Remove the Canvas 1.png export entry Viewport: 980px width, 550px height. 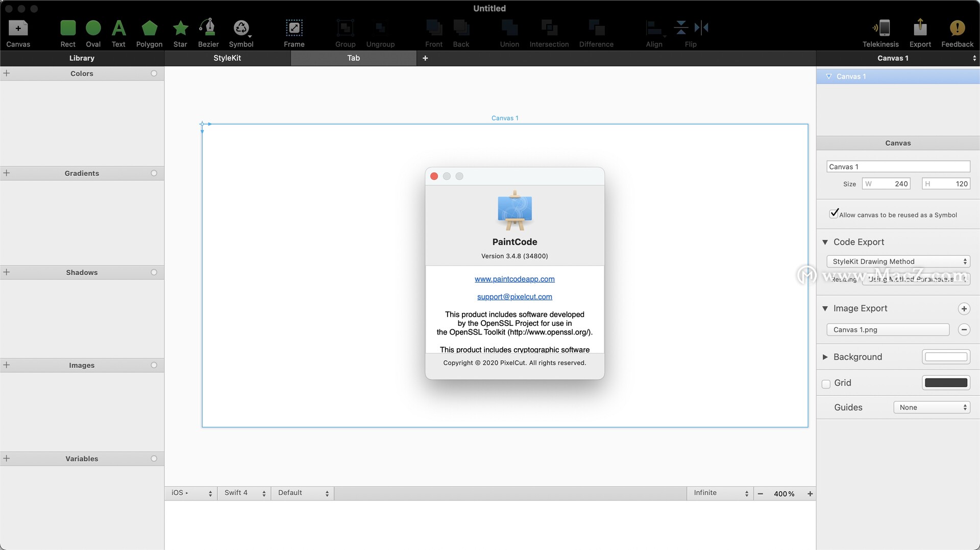(x=964, y=330)
